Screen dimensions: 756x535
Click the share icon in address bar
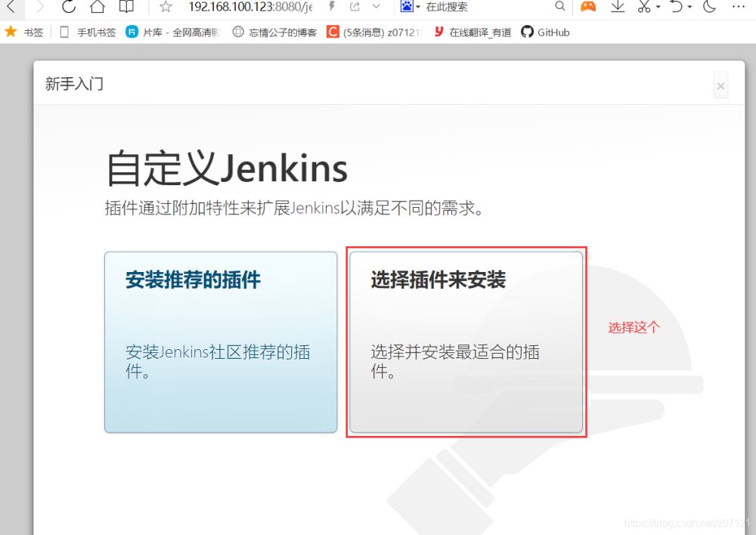pyautogui.click(x=355, y=6)
